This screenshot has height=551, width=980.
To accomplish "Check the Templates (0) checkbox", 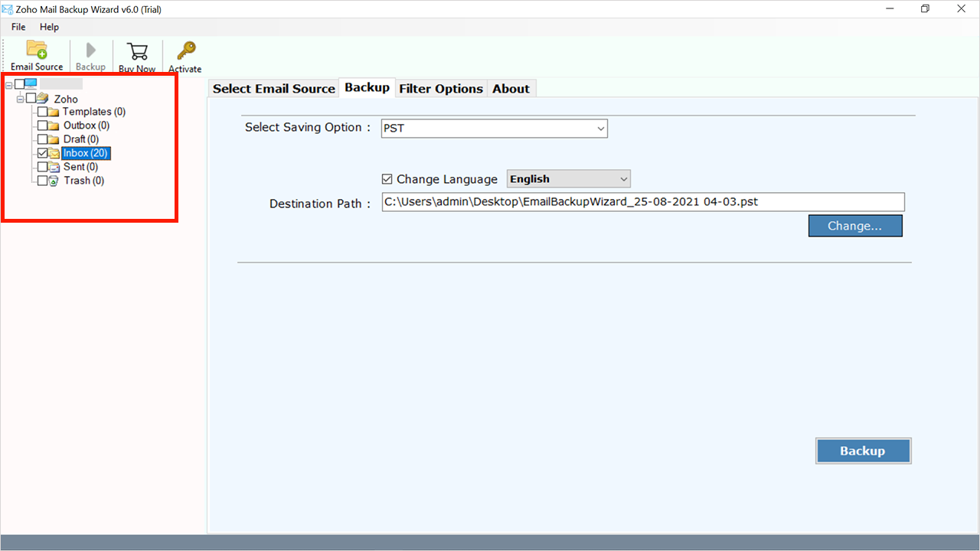I will (x=43, y=112).
